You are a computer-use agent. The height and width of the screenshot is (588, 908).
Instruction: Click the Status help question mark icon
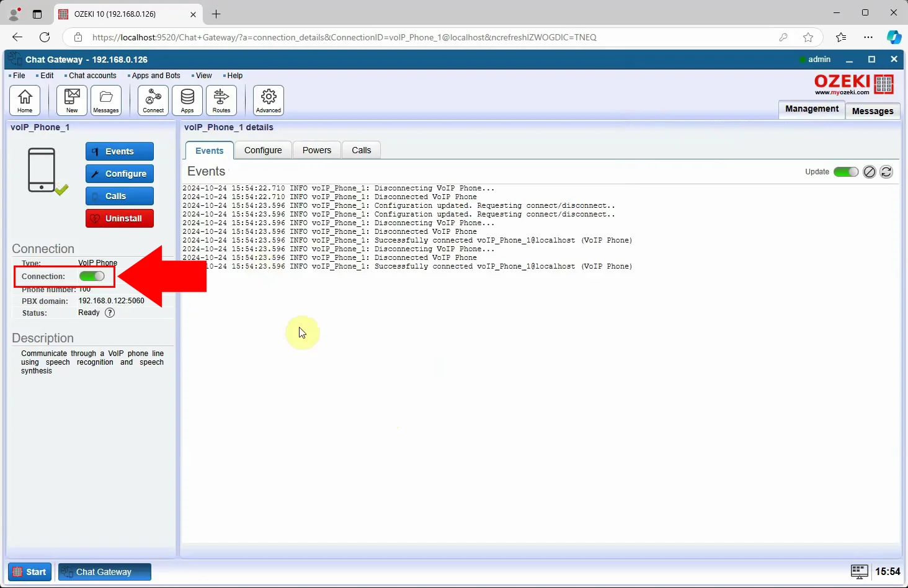(110, 313)
